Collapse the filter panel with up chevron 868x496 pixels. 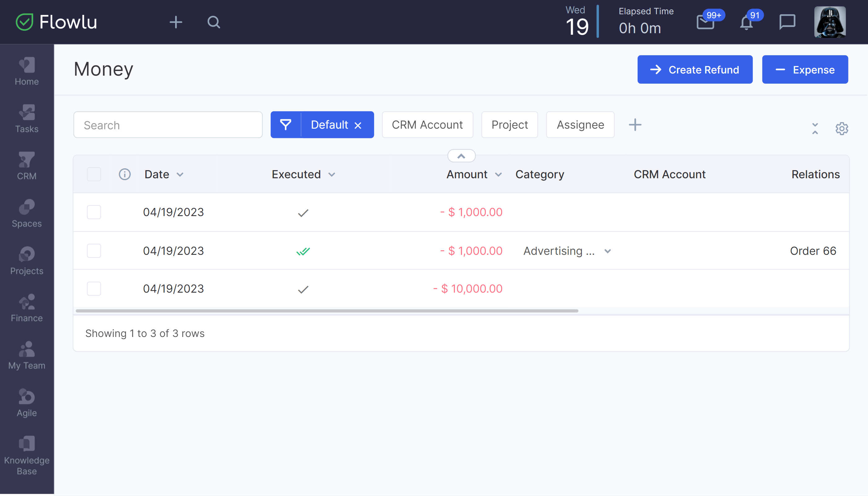click(461, 156)
